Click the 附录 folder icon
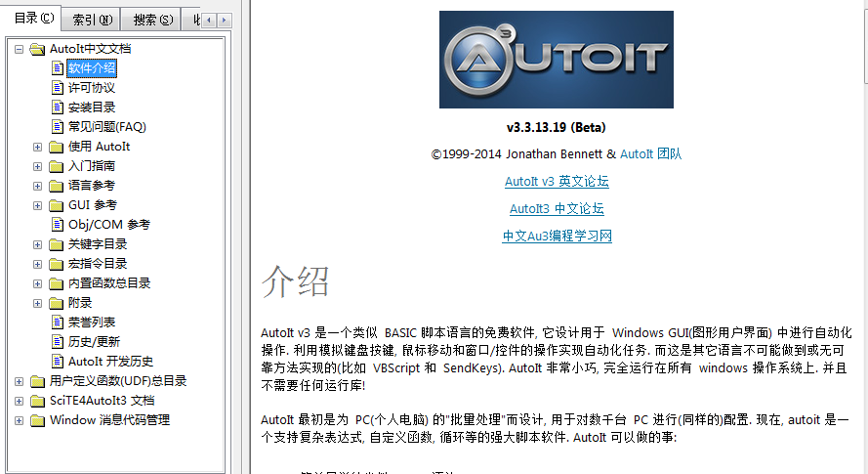The image size is (868, 474). click(56, 303)
